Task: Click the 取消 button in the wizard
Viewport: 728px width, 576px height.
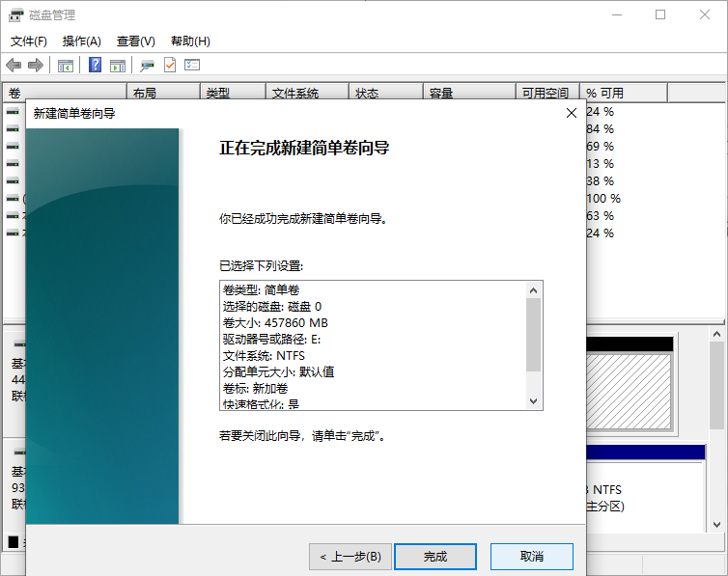Action: (532, 556)
